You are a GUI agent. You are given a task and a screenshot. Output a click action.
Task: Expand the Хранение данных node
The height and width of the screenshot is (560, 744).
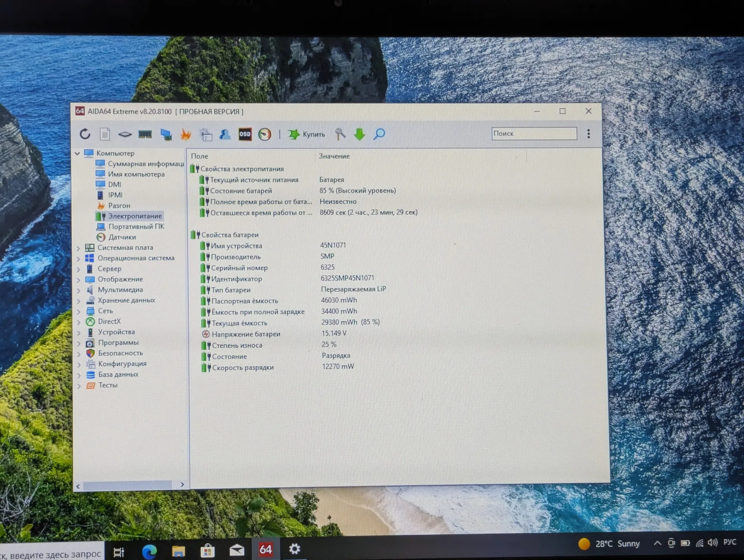[x=78, y=301]
